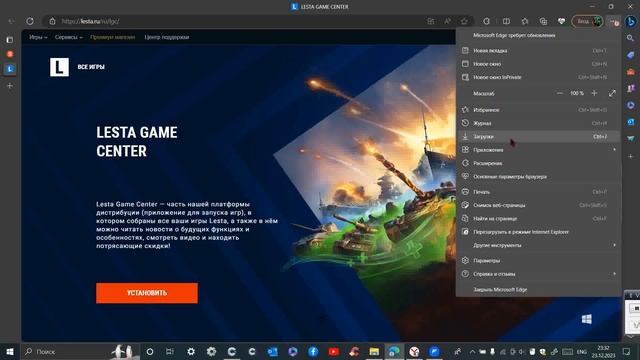Click the orange УСТАНОВИТЬ button

coord(147,293)
